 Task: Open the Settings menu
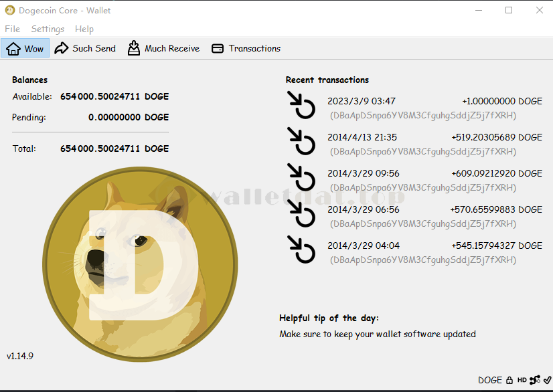[48, 29]
